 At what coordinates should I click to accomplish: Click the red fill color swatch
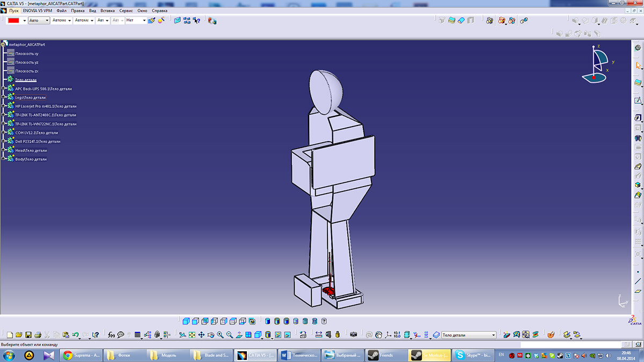tap(13, 20)
